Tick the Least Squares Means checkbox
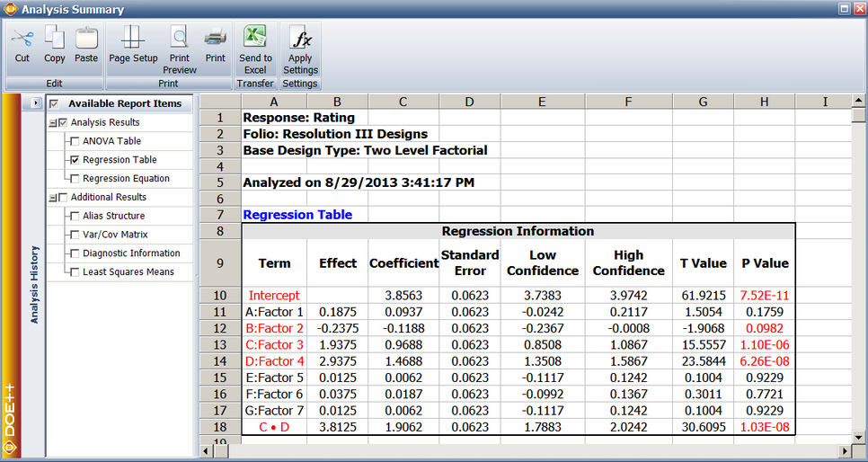Image resolution: width=868 pixels, height=462 pixels. pyautogui.click(x=74, y=272)
